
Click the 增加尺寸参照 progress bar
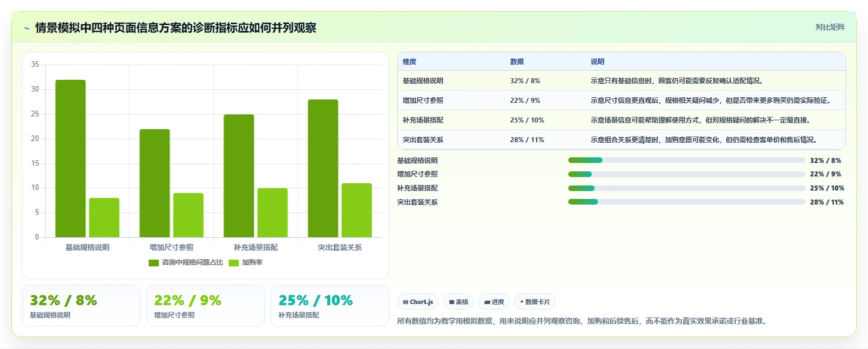(687, 174)
